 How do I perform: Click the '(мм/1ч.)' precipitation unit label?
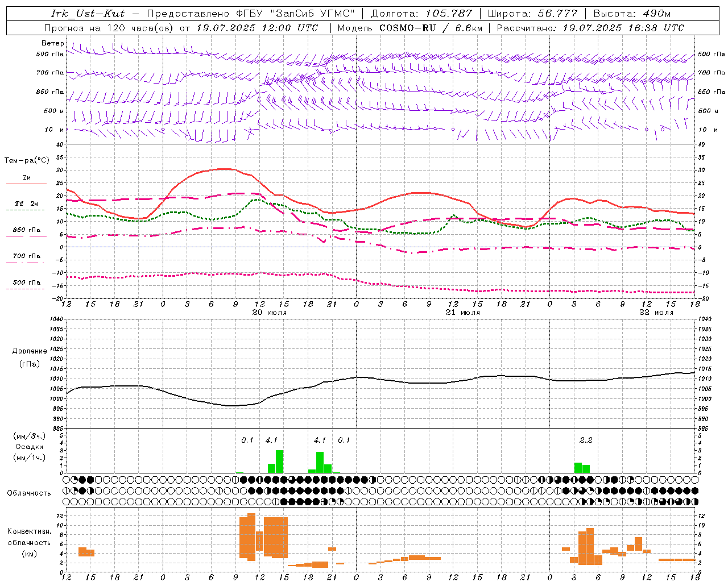29,458
